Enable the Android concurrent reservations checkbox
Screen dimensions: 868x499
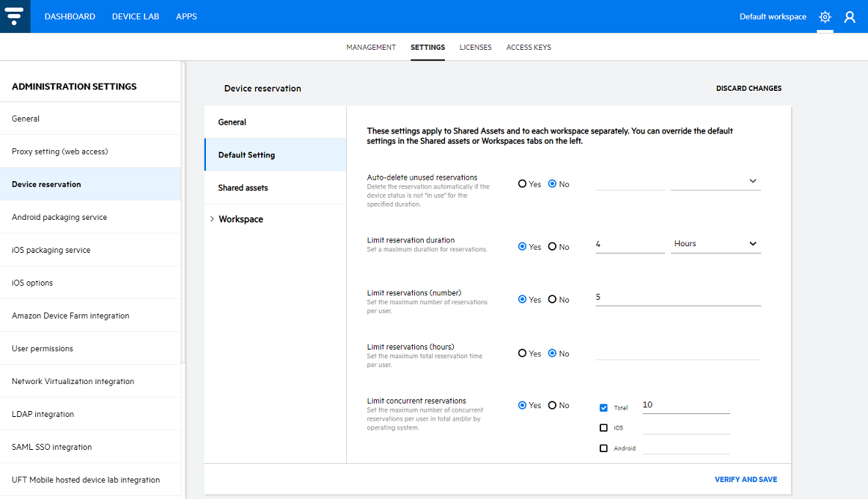[x=603, y=448]
